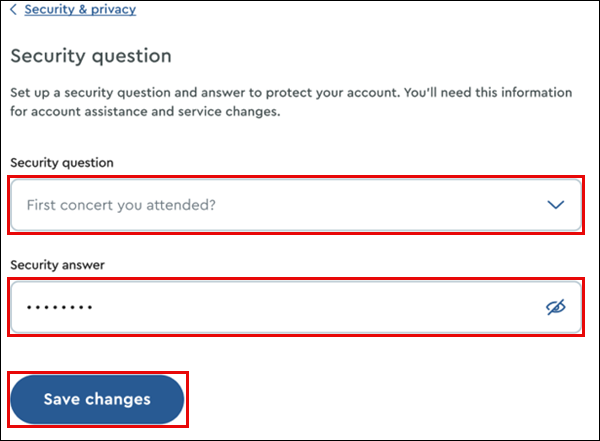Image resolution: width=600 pixels, height=441 pixels.
Task: Click the 'for account assistance' description line
Action: click(x=146, y=112)
